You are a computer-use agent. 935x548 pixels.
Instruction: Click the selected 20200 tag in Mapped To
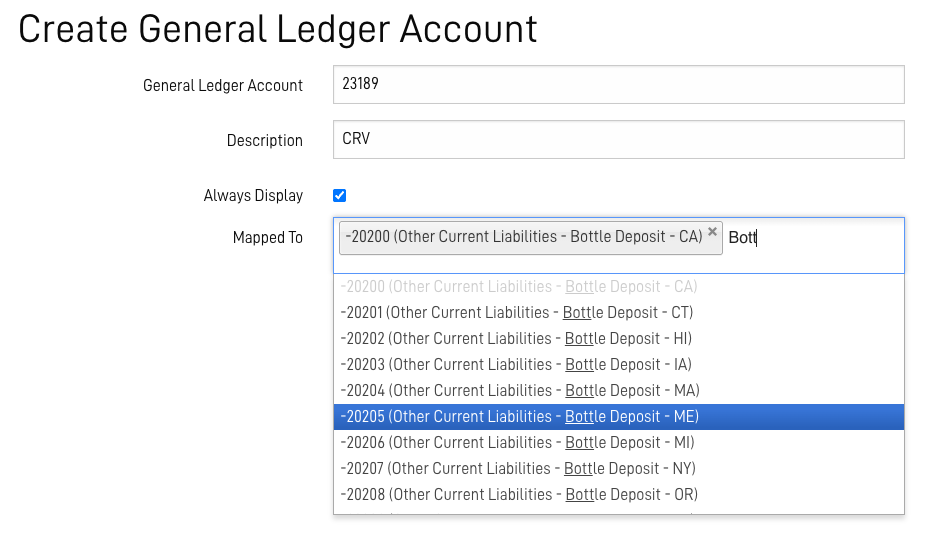click(x=524, y=237)
